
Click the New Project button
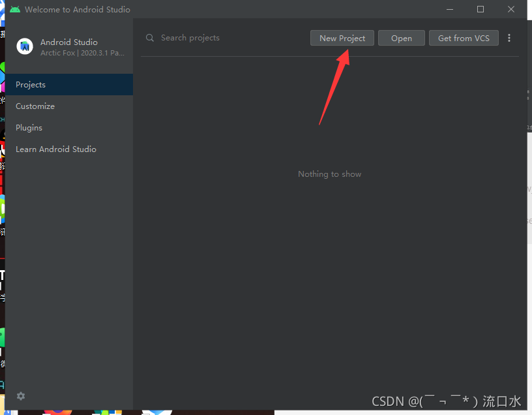point(342,38)
